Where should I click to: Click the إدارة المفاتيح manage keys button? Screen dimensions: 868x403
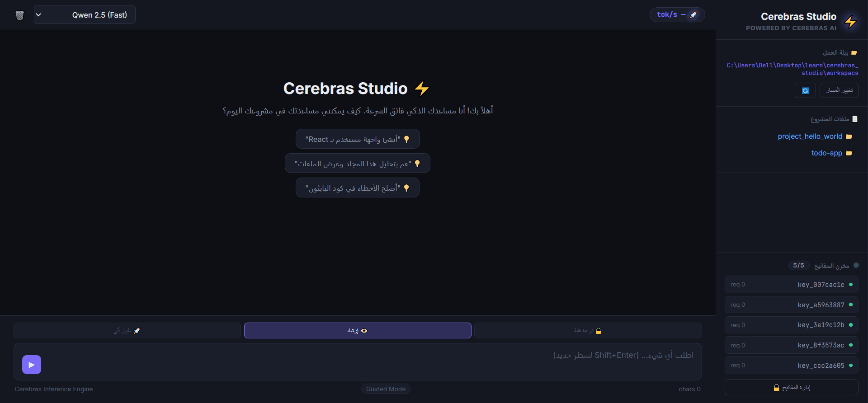pyautogui.click(x=791, y=388)
